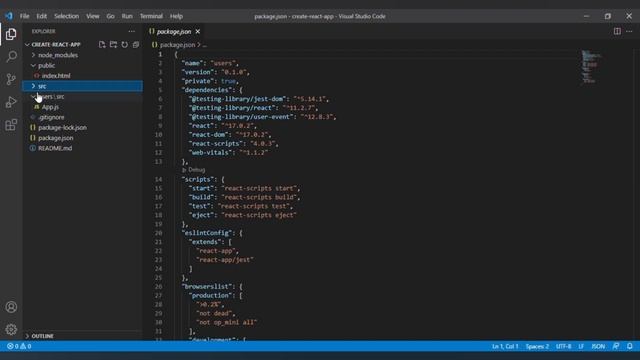Click the feedback icon in status bar

(x=616, y=346)
